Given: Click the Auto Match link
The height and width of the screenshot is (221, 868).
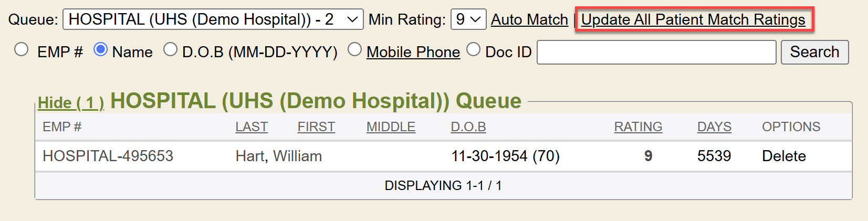Looking at the screenshot, I should (529, 19).
